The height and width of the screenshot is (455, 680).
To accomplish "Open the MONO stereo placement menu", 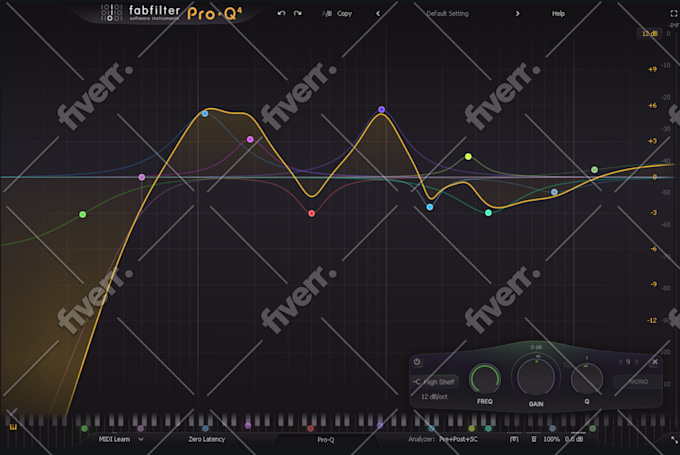I will pyautogui.click(x=638, y=382).
